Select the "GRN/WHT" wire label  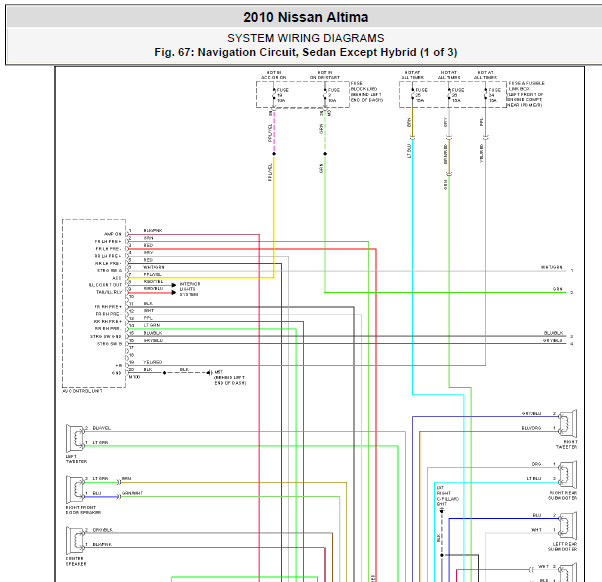coord(132,493)
